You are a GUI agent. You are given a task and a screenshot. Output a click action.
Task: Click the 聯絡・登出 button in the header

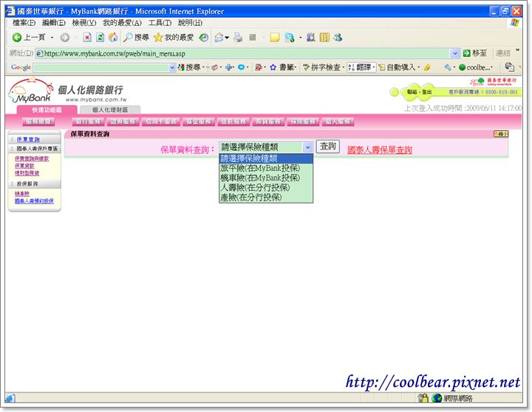point(419,92)
